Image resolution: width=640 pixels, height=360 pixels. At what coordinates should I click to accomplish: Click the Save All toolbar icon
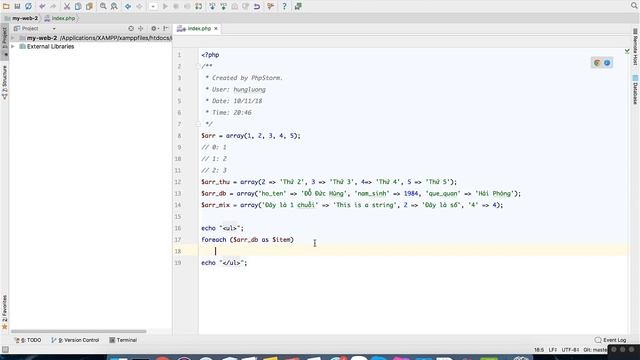[17, 6]
